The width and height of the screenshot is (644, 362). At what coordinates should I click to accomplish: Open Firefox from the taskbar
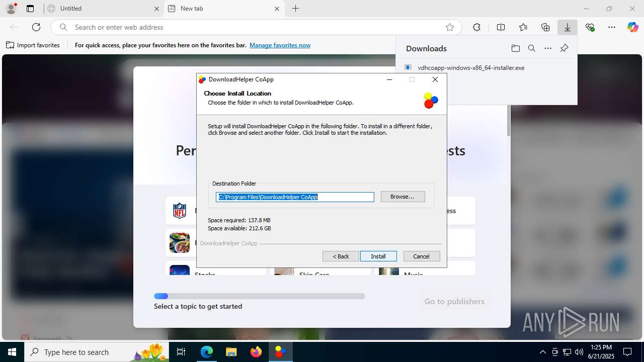256,352
